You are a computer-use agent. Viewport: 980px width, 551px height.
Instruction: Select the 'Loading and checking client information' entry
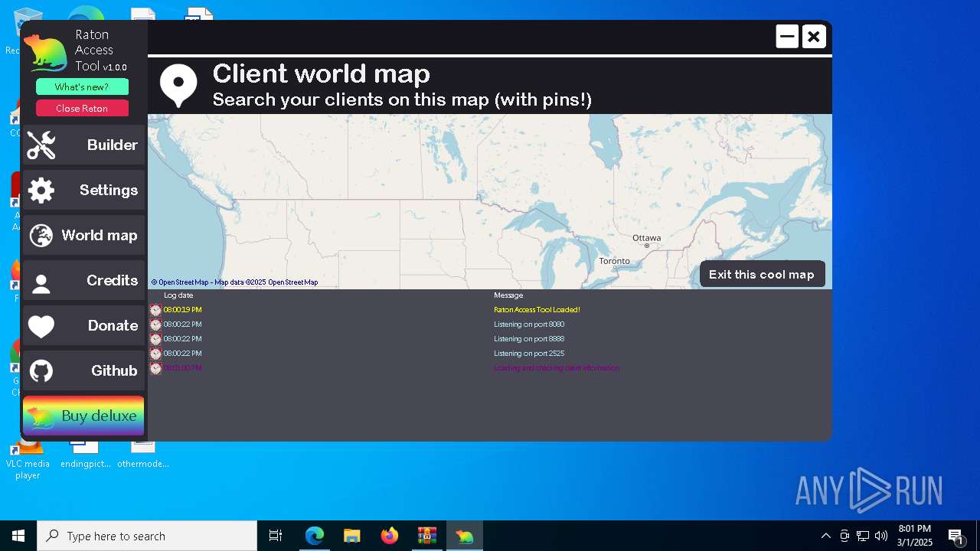(557, 368)
